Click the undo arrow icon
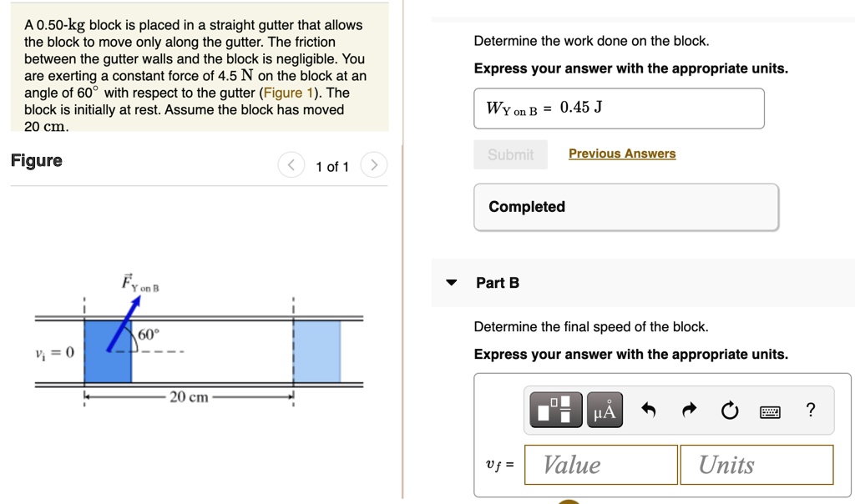Screen dimensions: 855x504 click(x=649, y=410)
